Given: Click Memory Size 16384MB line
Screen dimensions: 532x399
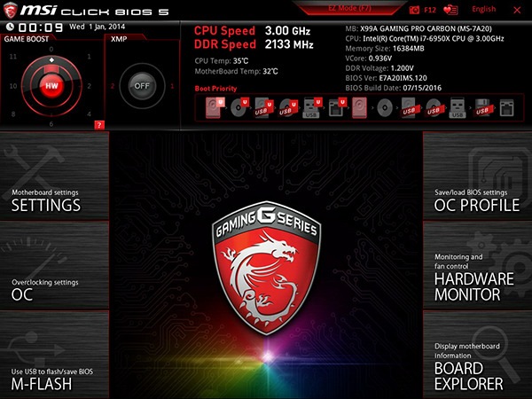Looking at the screenshot, I should point(385,49).
